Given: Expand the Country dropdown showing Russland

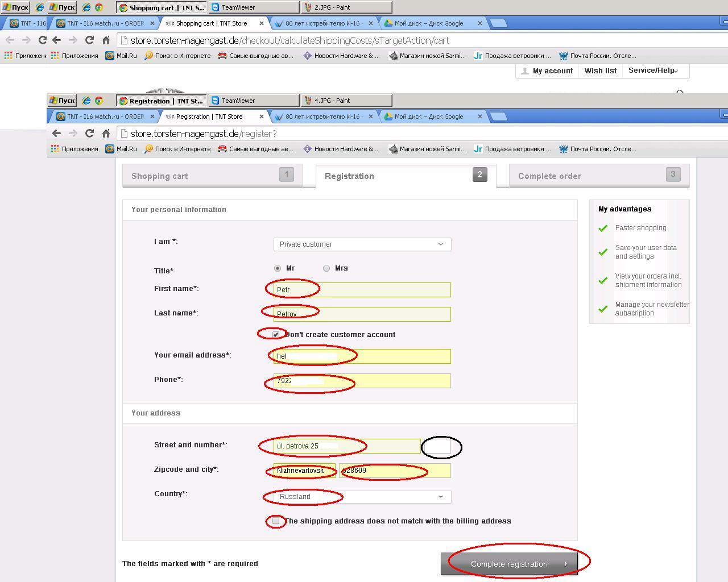Looking at the screenshot, I should point(362,497).
